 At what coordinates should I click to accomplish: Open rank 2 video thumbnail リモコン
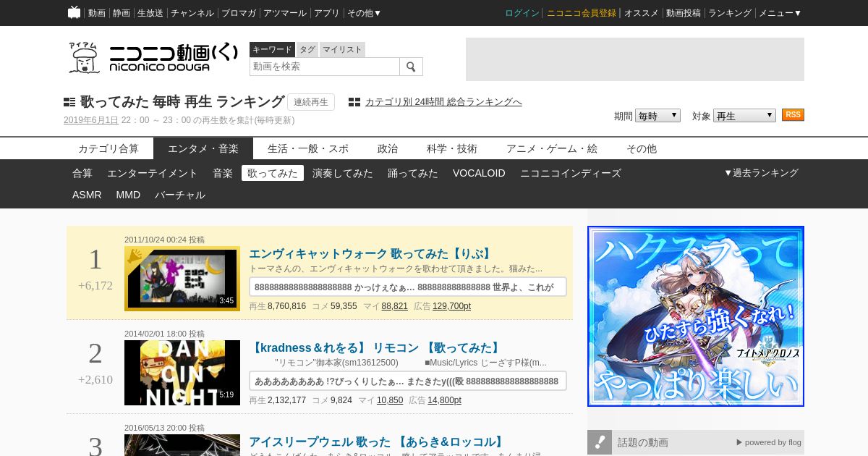click(x=182, y=373)
